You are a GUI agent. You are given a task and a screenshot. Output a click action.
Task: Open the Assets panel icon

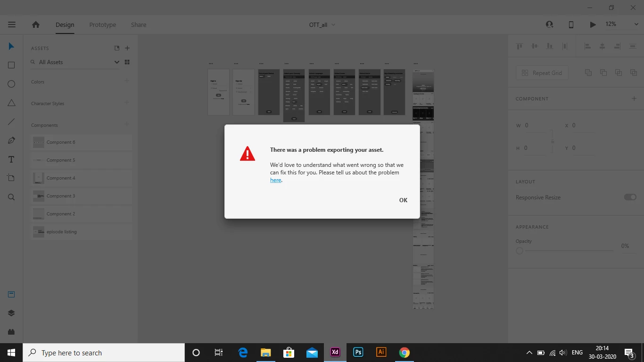[11, 295]
